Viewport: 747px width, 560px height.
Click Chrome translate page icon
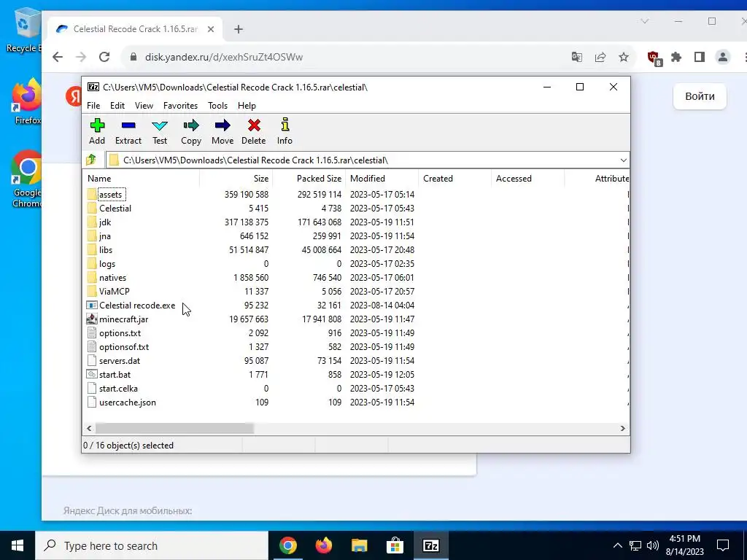[577, 57]
